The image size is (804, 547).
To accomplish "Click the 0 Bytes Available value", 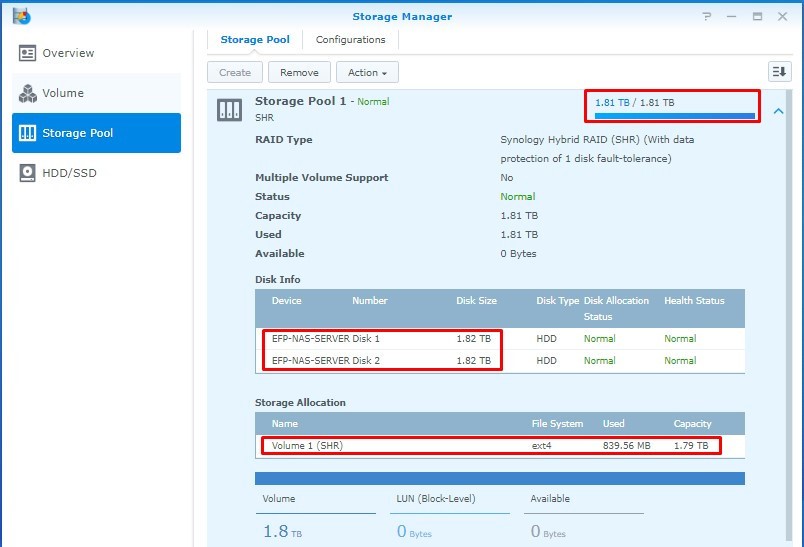I will pyautogui.click(x=518, y=254).
